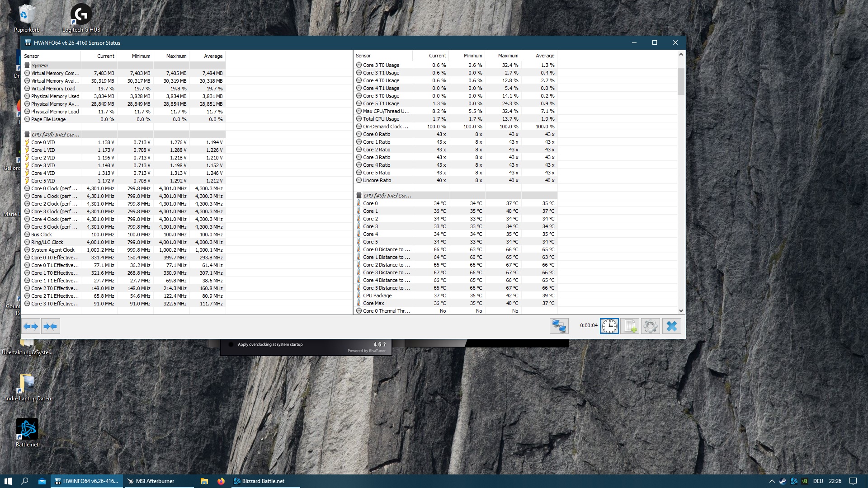Open sensor settings gear icon

650,326
